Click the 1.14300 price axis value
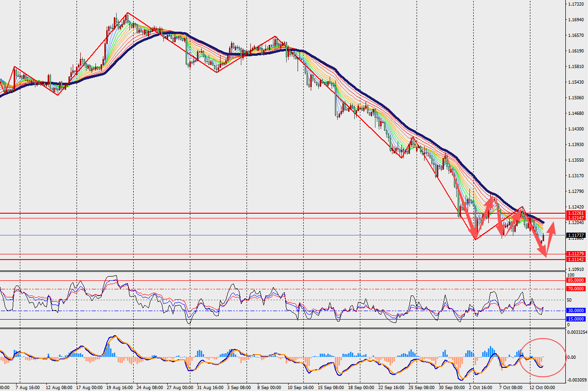588x391 pixels. click(x=577, y=129)
